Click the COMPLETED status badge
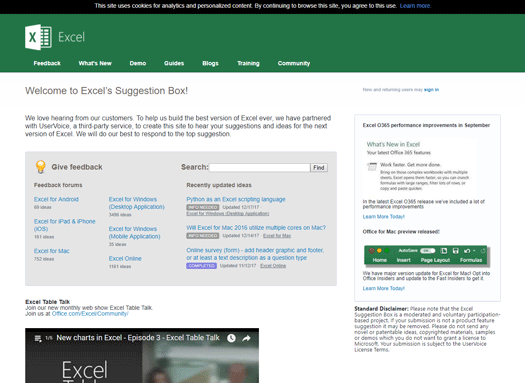The height and width of the screenshot is (383, 525). (202, 265)
